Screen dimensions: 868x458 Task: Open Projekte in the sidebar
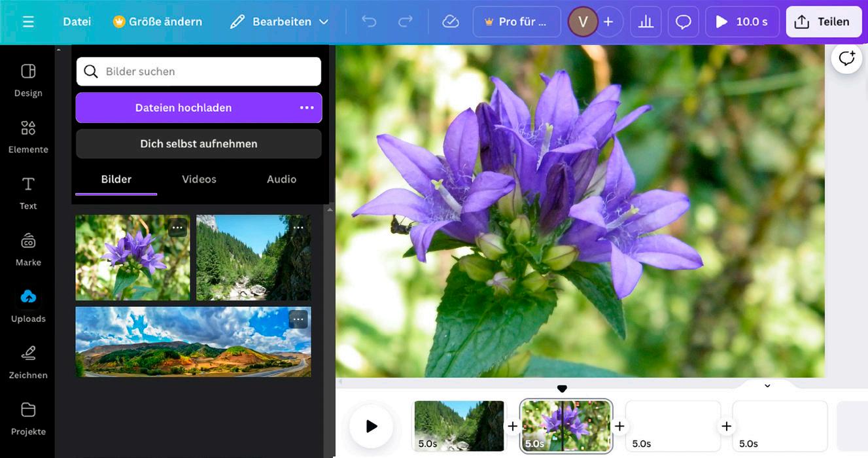(28, 418)
